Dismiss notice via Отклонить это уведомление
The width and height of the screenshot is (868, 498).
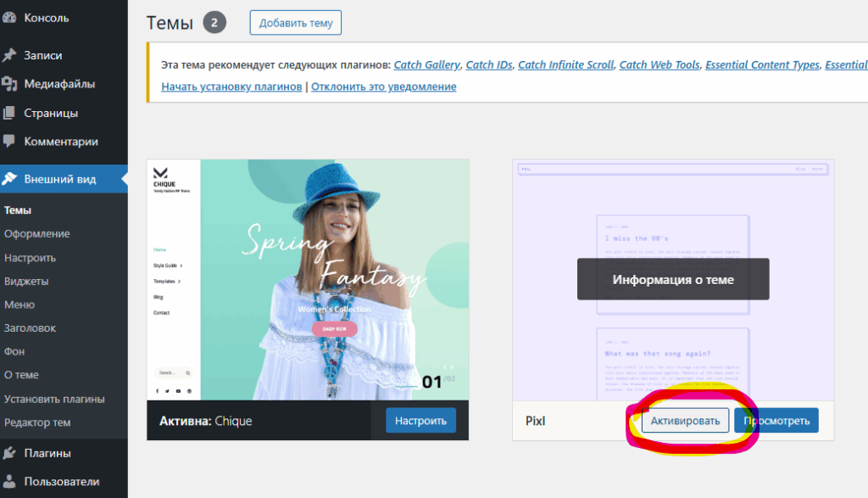point(383,87)
